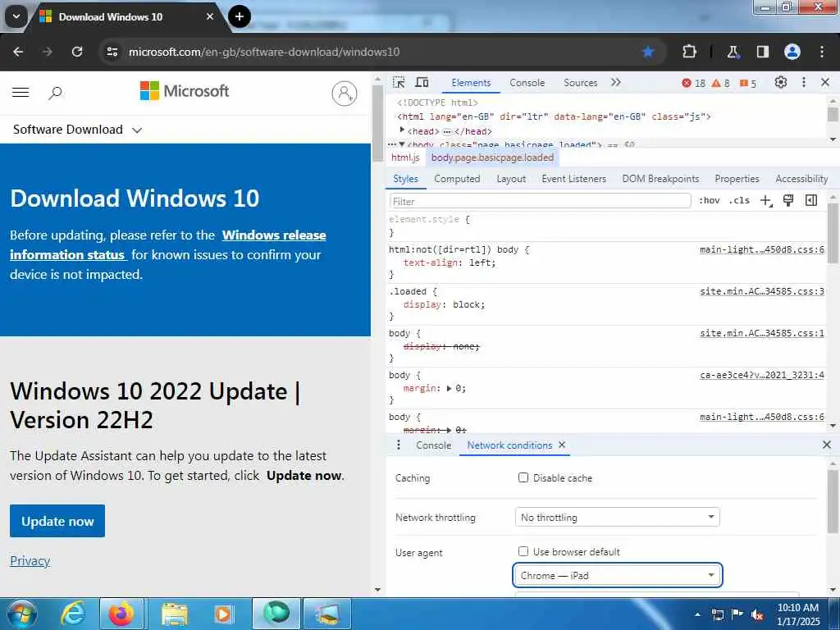This screenshot has height=630, width=840.
Task: Open the Styles pane tab
Action: click(405, 179)
